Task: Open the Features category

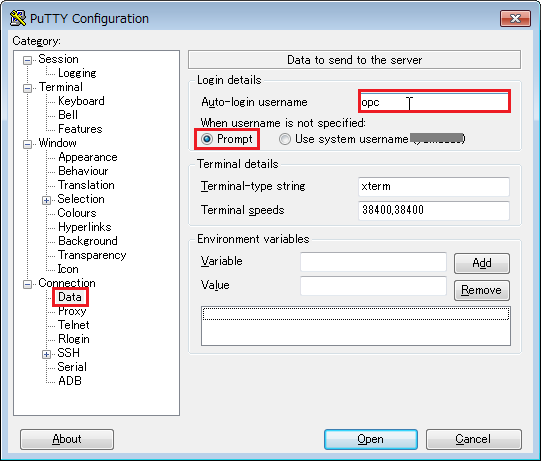Action: click(80, 129)
